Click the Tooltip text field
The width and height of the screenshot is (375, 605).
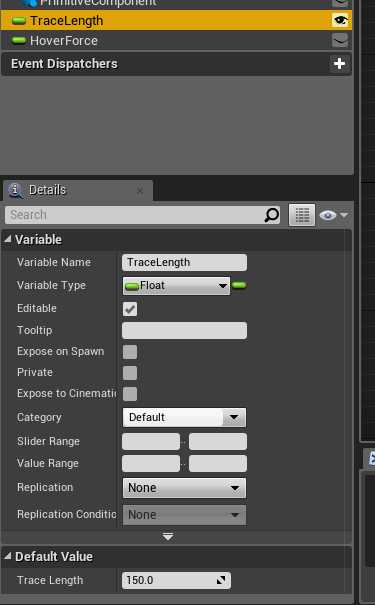(x=184, y=331)
